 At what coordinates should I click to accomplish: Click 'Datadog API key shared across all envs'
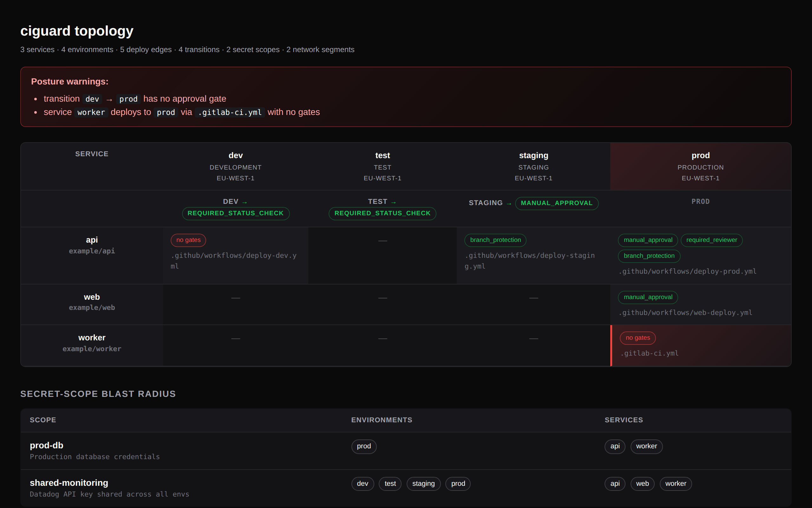(109, 495)
